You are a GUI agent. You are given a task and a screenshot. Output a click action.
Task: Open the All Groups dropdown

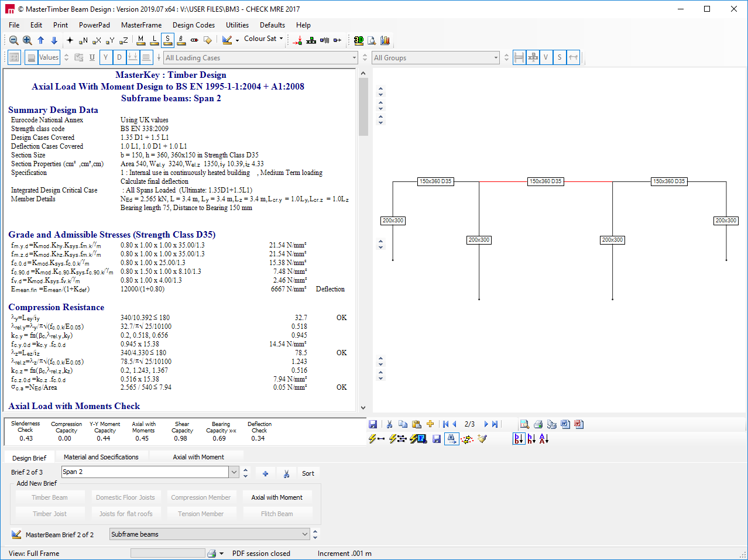tap(436, 57)
